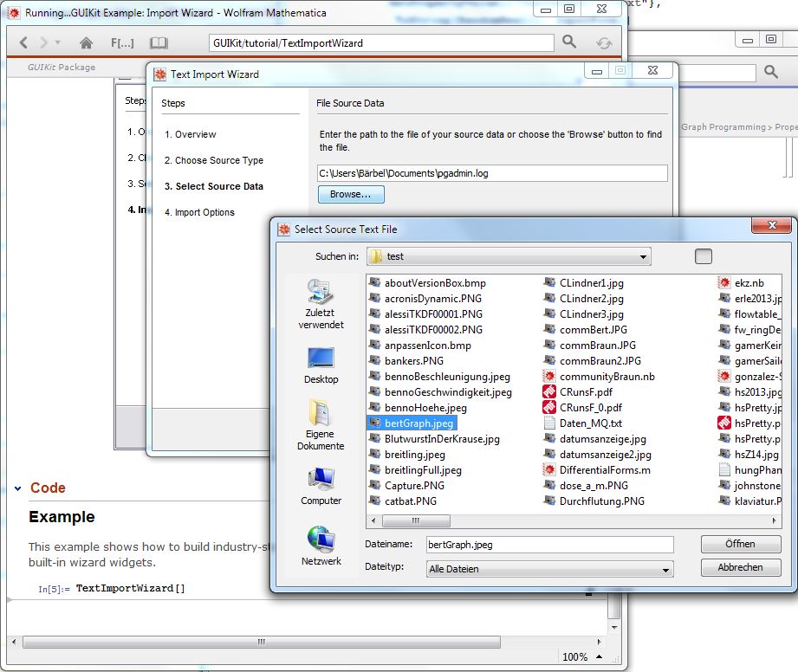Screen dimensions: 798x672
Task: Click wizard step 2. Choose Source Type
Action: pos(214,160)
